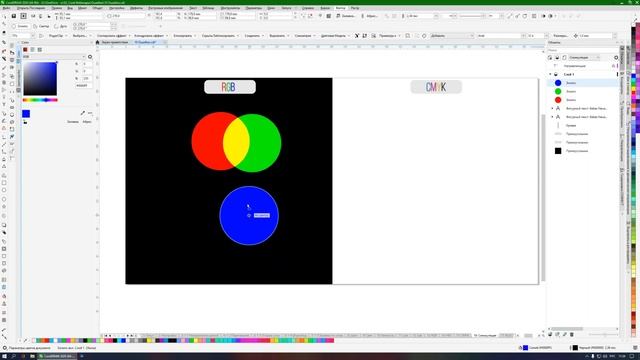Open the Эффекты menu

tap(136, 8)
